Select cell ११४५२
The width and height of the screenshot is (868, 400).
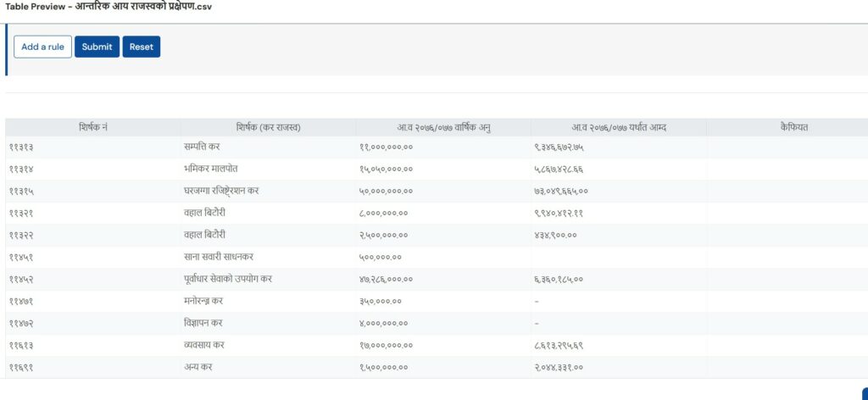tap(93, 280)
